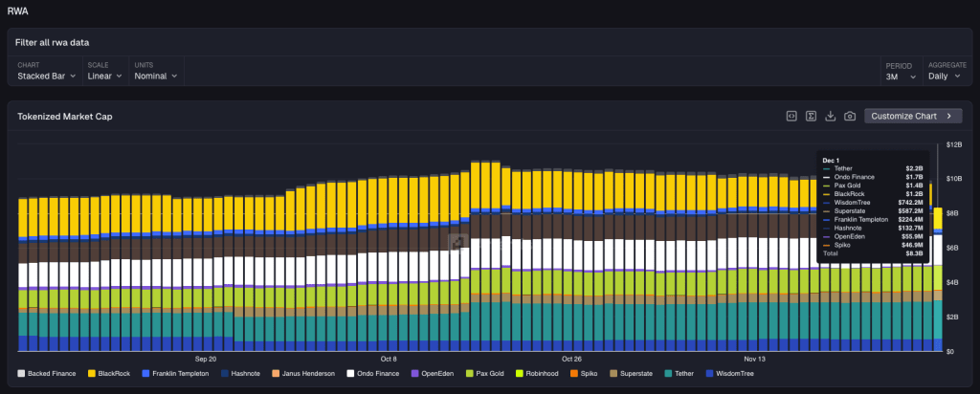Click the embed code icon
The height and width of the screenshot is (394, 980).
click(791, 116)
